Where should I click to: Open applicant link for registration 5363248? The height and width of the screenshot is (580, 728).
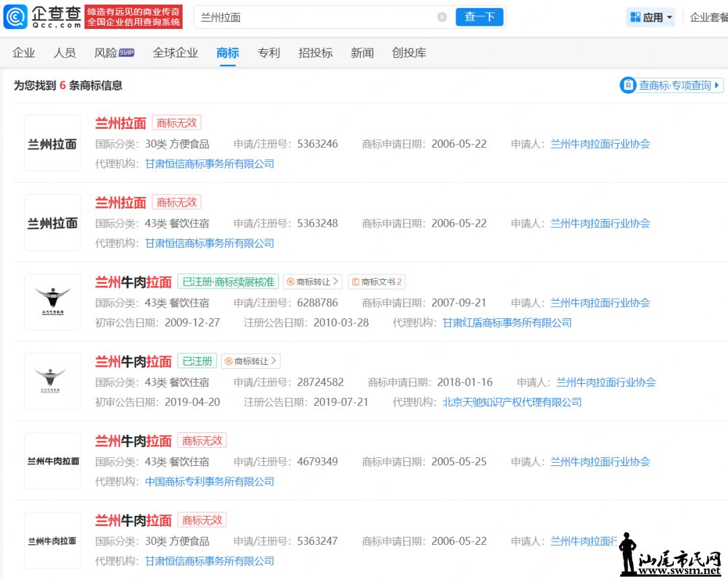coord(600,223)
